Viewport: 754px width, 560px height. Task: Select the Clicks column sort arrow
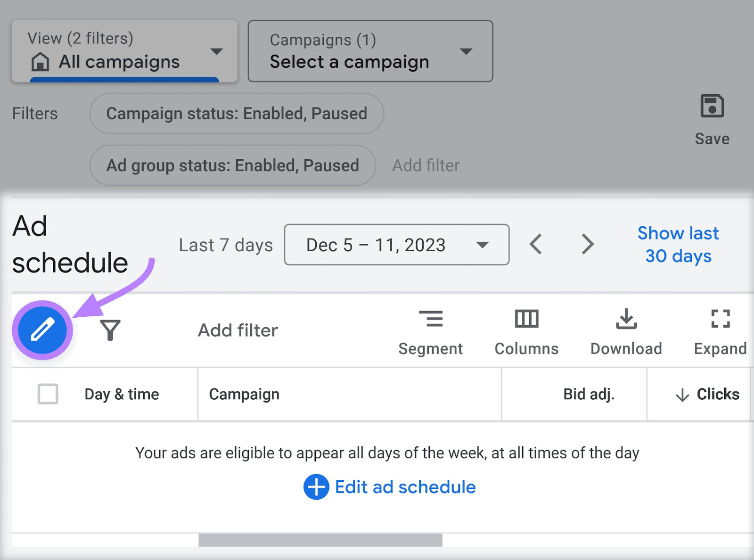coord(682,395)
